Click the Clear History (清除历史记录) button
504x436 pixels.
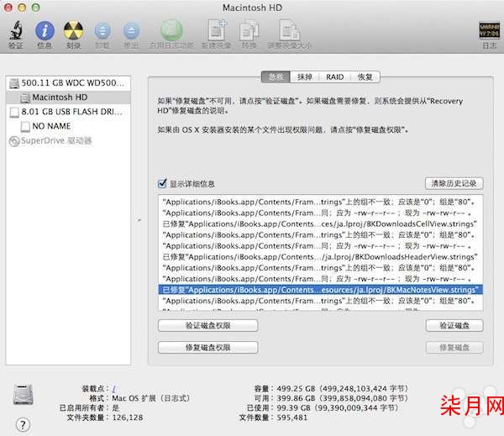coord(454,184)
